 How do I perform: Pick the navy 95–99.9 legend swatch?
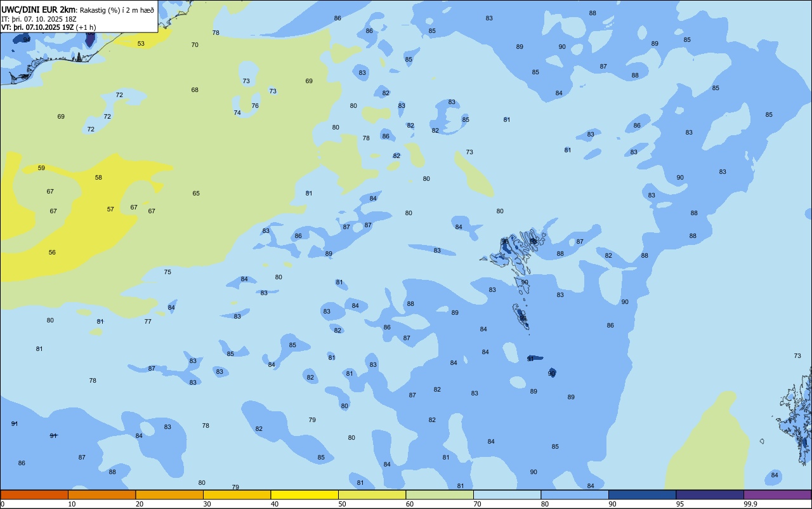coord(710,494)
